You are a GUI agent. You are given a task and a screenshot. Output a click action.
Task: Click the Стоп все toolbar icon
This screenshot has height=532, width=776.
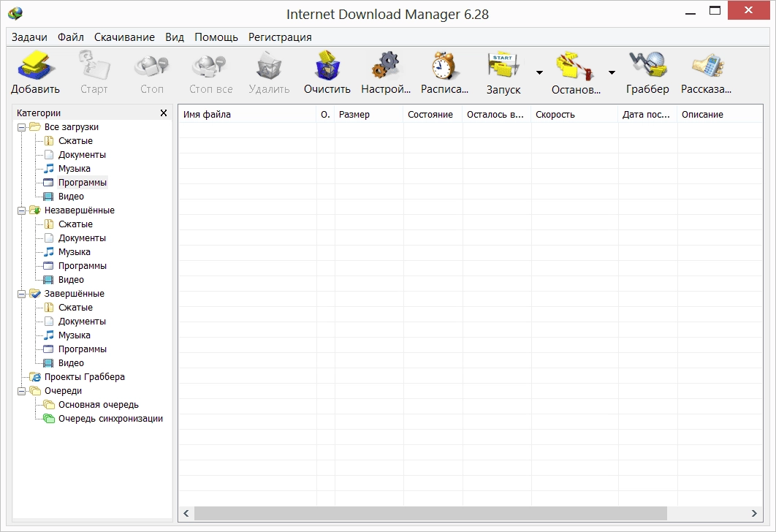[x=210, y=66]
